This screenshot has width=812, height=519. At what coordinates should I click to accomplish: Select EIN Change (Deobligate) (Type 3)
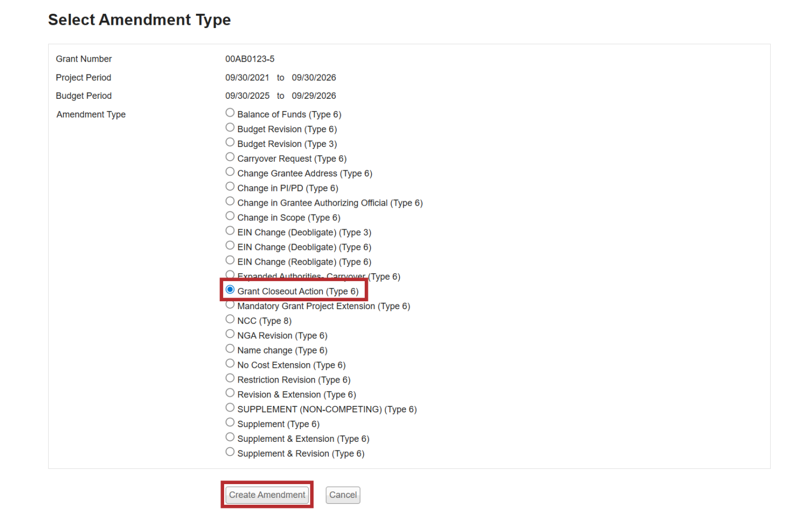coord(230,231)
